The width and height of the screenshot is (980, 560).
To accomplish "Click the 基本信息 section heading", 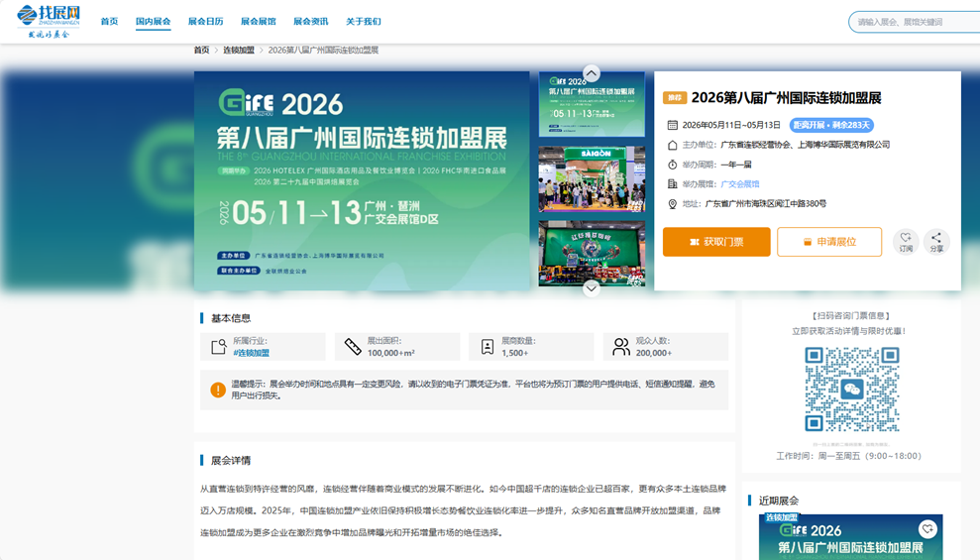I will (x=231, y=318).
